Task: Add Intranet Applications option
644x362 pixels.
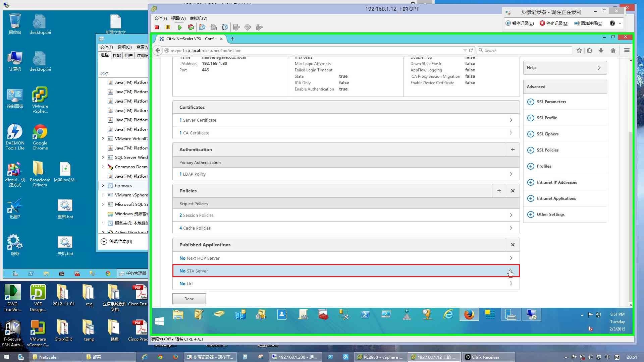Action: coord(531,198)
